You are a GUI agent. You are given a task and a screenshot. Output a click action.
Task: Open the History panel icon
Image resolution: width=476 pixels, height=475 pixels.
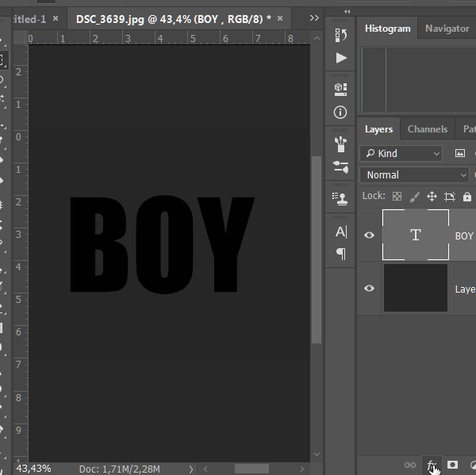tap(340, 35)
